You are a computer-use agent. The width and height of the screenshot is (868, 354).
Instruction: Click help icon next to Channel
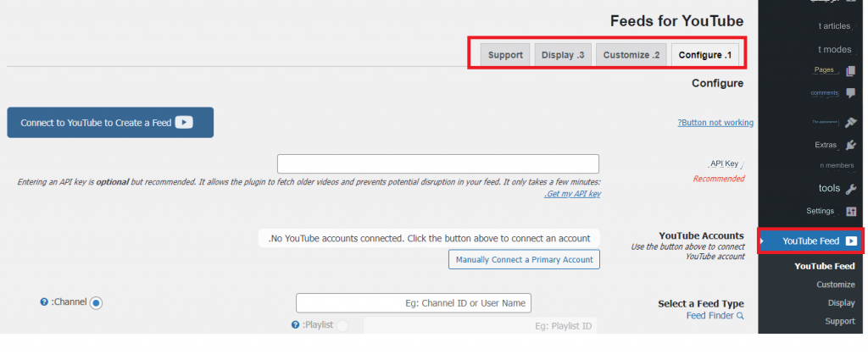(44, 302)
